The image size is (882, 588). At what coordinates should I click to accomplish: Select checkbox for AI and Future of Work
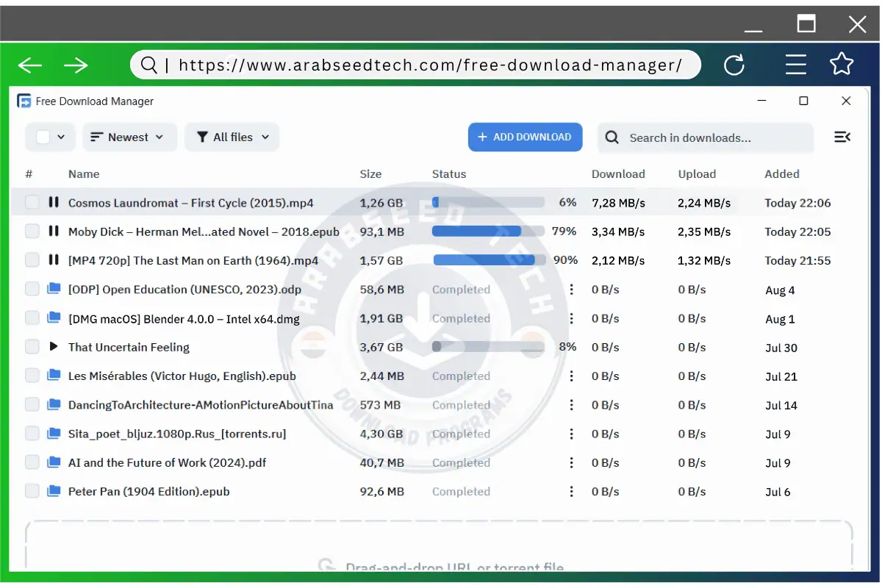pyautogui.click(x=32, y=462)
